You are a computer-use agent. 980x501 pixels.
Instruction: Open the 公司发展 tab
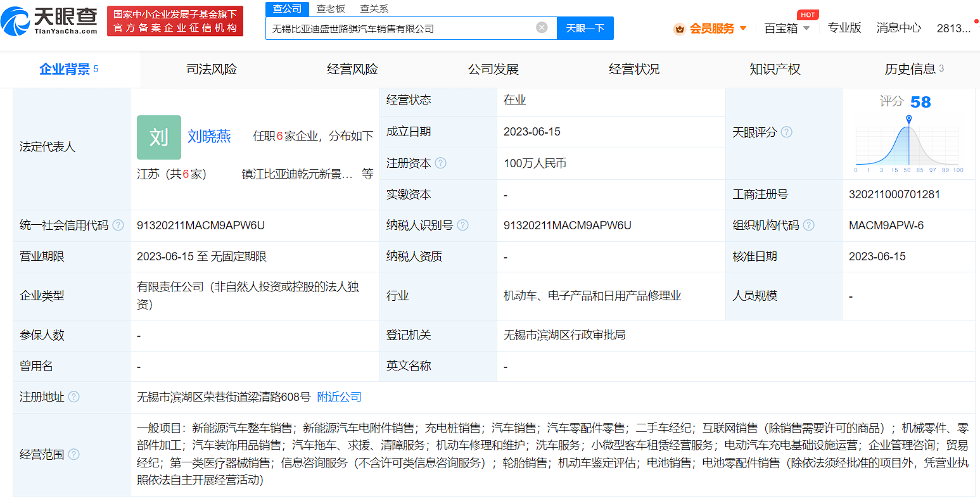point(493,69)
